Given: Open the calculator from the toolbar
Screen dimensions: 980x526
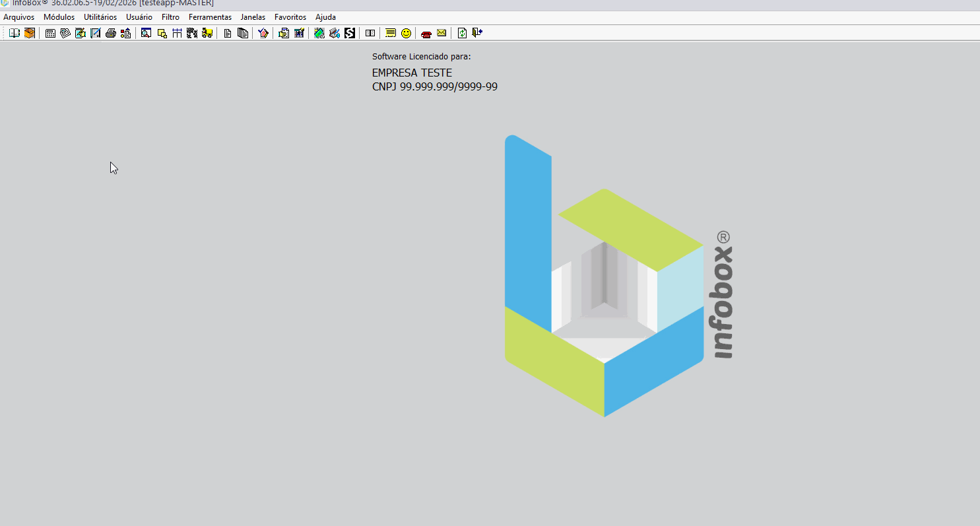Looking at the screenshot, I should click(x=50, y=33).
